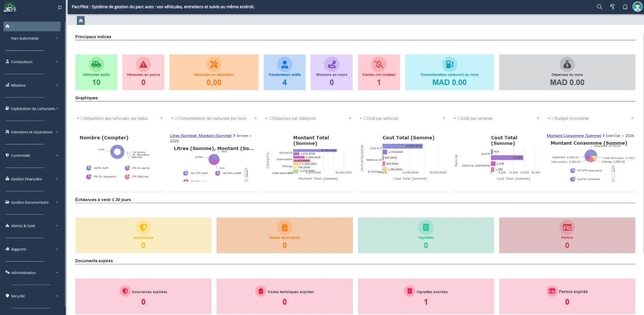644x315 pixels.
Task: Toggle the '47,67% Assurance' legend entry
Action: click(x=586, y=171)
